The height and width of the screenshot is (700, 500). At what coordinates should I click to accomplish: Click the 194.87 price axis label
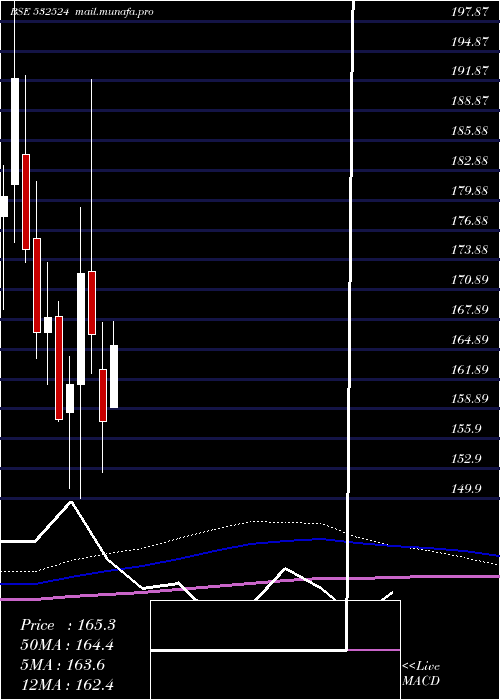pos(470,42)
